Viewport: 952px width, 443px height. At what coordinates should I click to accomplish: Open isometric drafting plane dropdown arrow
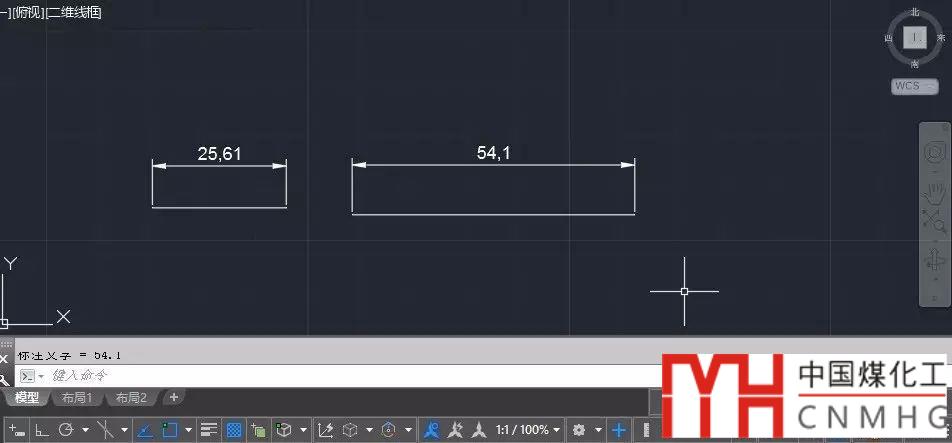coord(124,430)
